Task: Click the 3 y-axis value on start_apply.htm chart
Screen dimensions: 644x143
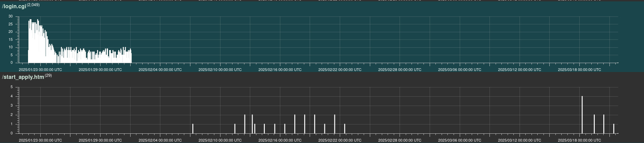Action: [12, 106]
